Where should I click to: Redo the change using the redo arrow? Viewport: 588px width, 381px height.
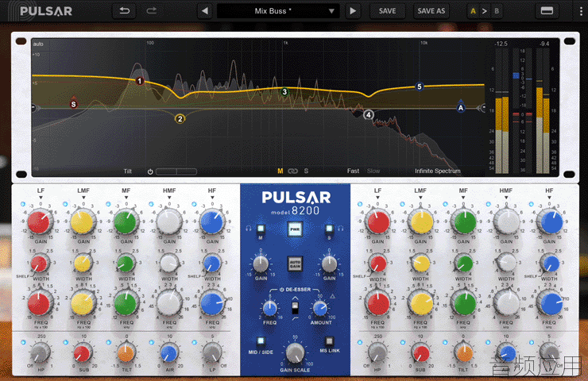[152, 11]
